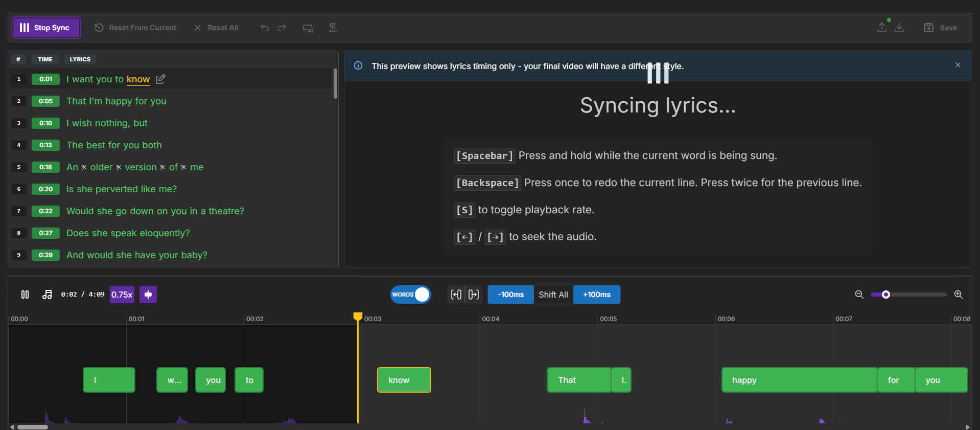Click the 0:05 timestamp badge
Screen dimensions: 980x430
pos(45,101)
